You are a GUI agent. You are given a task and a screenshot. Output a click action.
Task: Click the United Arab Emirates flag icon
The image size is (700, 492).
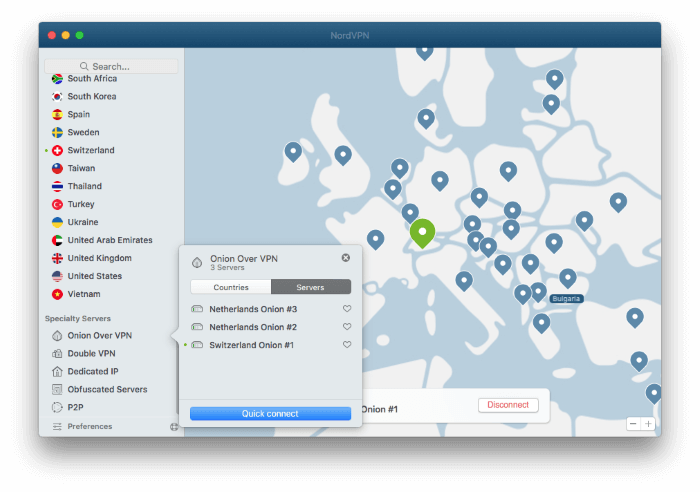[57, 240]
